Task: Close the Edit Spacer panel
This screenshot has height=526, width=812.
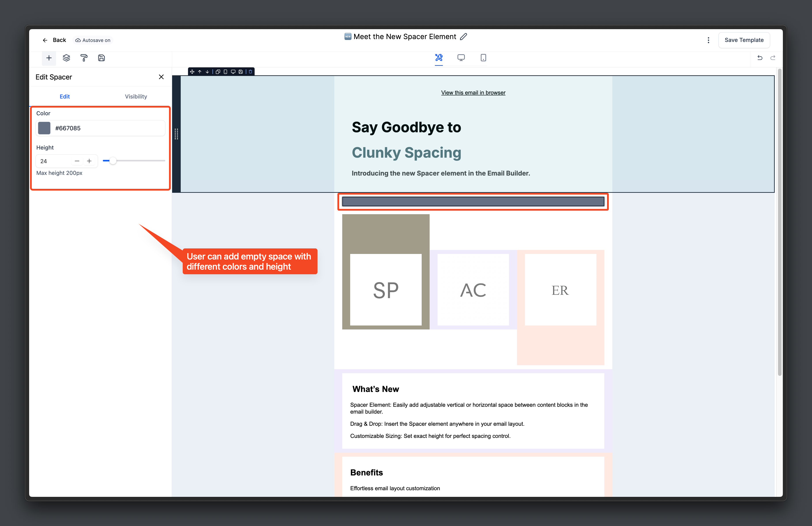Action: (161, 77)
